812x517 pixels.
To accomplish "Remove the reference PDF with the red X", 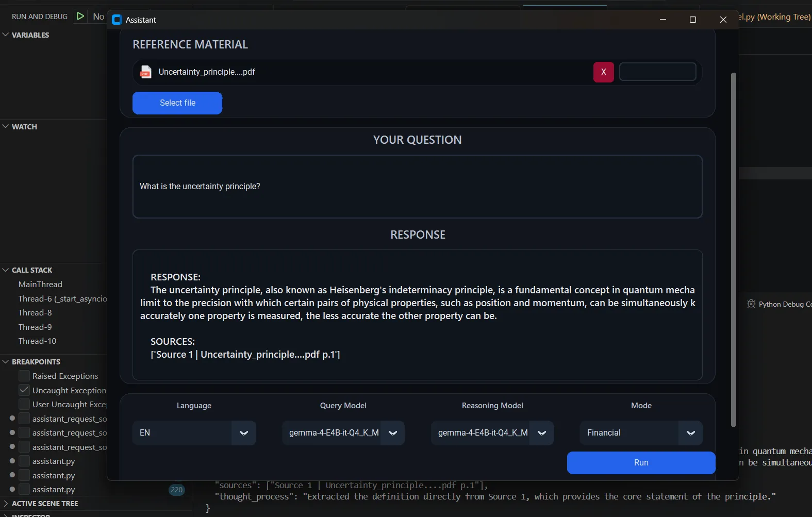I will [x=603, y=72].
